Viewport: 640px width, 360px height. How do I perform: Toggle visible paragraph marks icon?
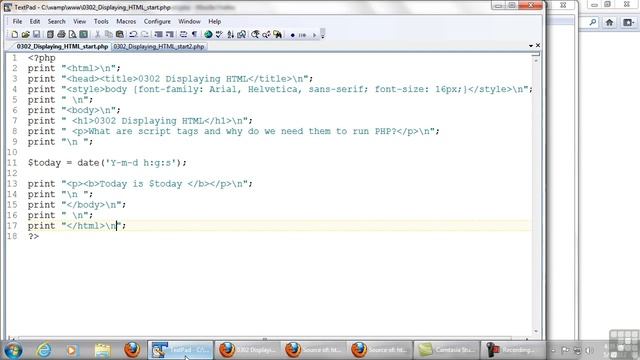click(194, 35)
